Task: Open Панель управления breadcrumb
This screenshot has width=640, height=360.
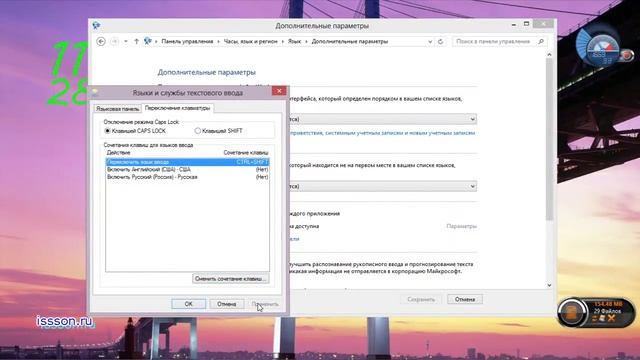Action: tap(187, 41)
